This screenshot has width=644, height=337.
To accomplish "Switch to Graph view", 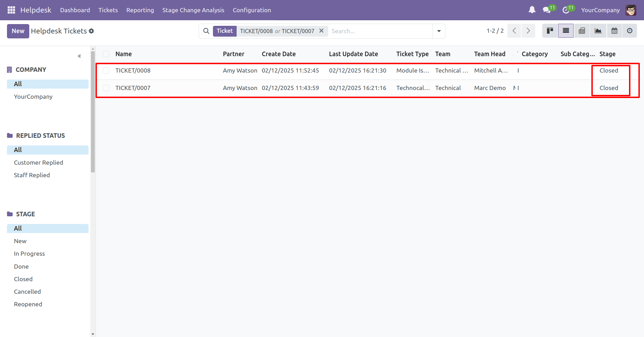I will [x=598, y=31].
